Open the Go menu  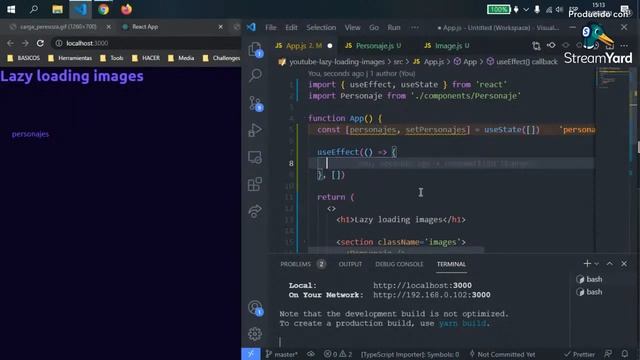coord(374,27)
